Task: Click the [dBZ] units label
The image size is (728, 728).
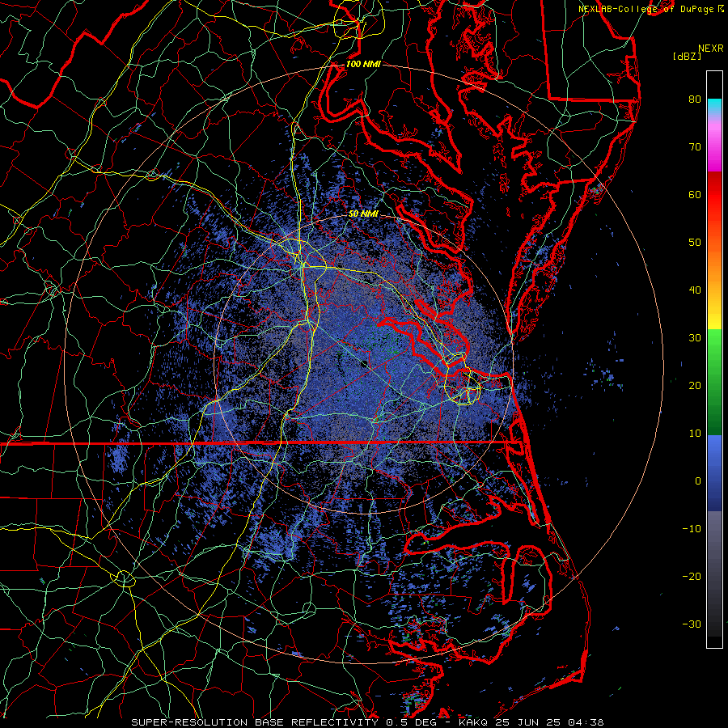Action: (x=687, y=57)
